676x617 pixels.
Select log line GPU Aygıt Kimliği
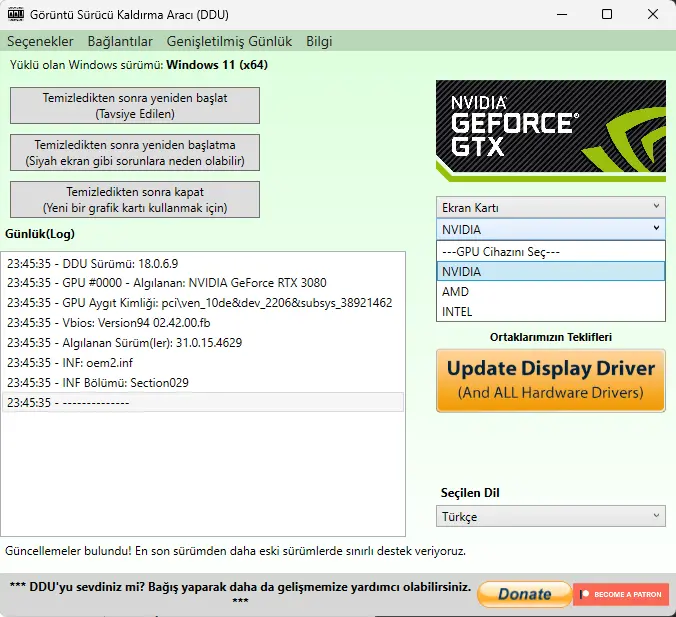(203, 303)
